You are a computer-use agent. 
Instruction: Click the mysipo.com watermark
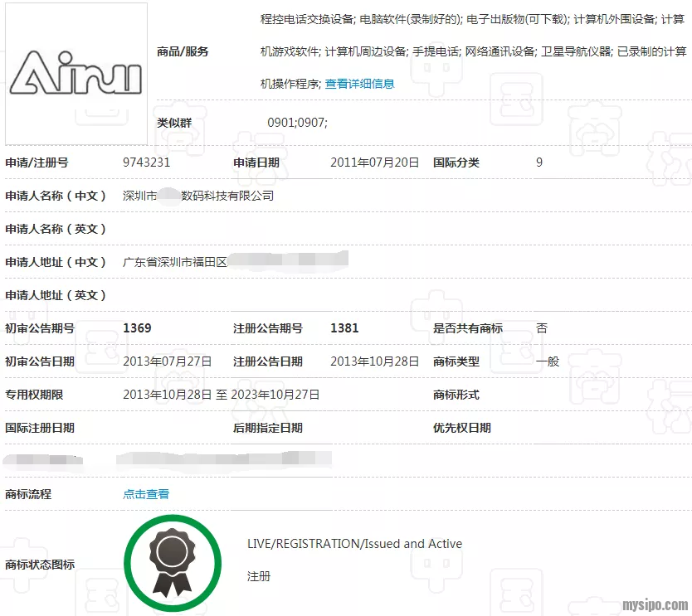654,604
